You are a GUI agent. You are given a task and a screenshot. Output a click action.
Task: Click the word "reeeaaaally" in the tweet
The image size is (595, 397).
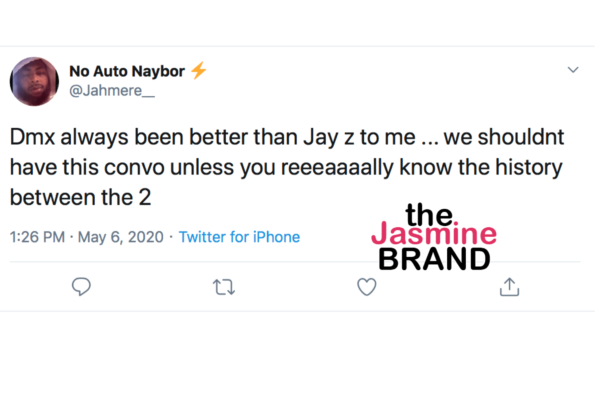pyautogui.click(x=337, y=168)
